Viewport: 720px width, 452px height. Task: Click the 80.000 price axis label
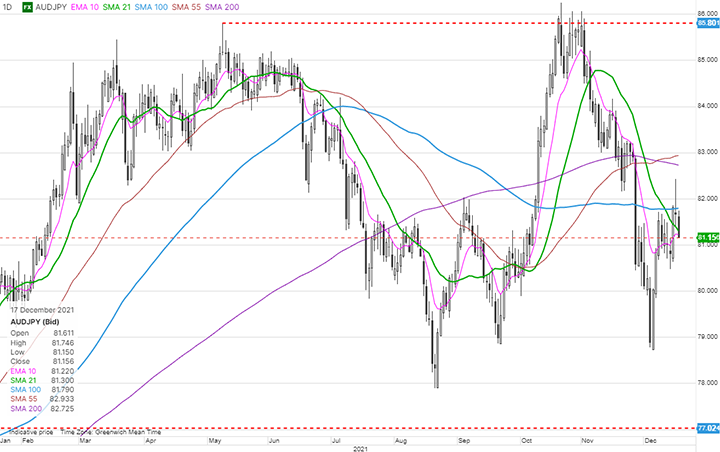707,290
